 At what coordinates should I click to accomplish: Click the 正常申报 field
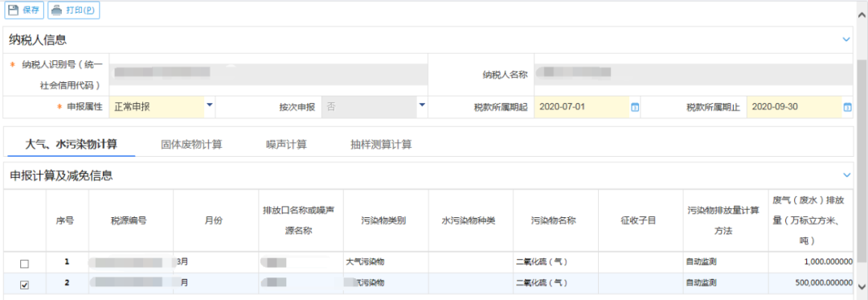point(158,107)
